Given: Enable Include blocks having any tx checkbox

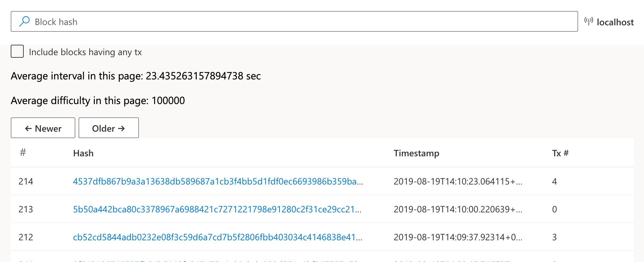Looking at the screenshot, I should 17,51.
